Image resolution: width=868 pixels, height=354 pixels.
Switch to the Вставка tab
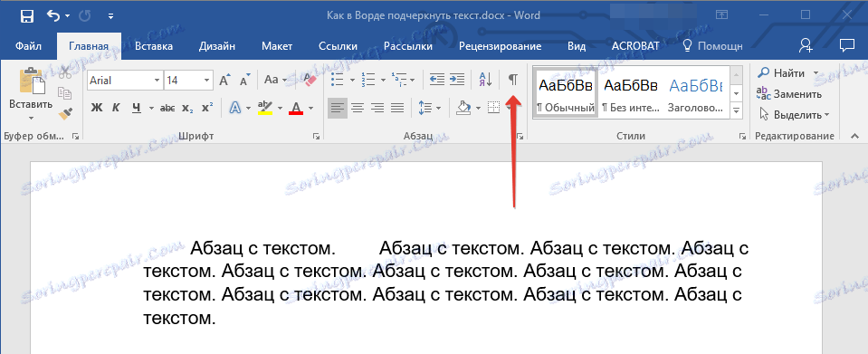tap(154, 46)
